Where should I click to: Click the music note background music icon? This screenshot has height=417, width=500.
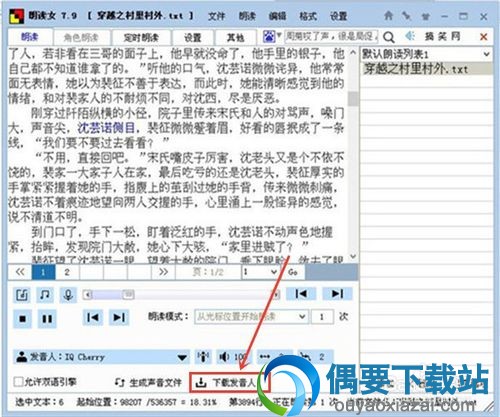pyautogui.click(x=45, y=295)
